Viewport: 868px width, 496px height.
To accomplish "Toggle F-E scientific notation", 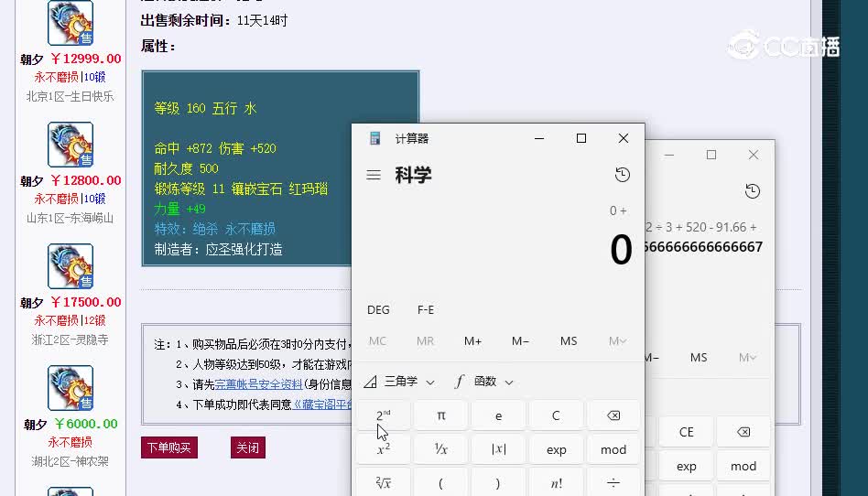I will 426,310.
